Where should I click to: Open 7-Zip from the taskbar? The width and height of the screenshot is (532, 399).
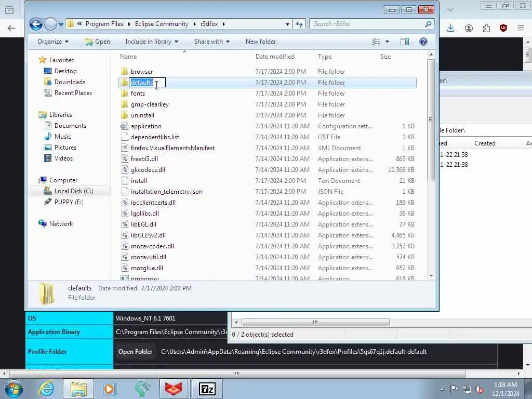207,389
